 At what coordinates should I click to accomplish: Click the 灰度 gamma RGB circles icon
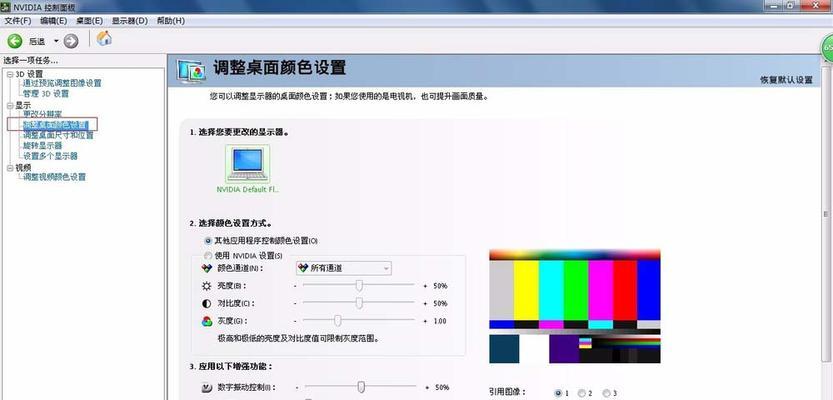(x=207, y=321)
